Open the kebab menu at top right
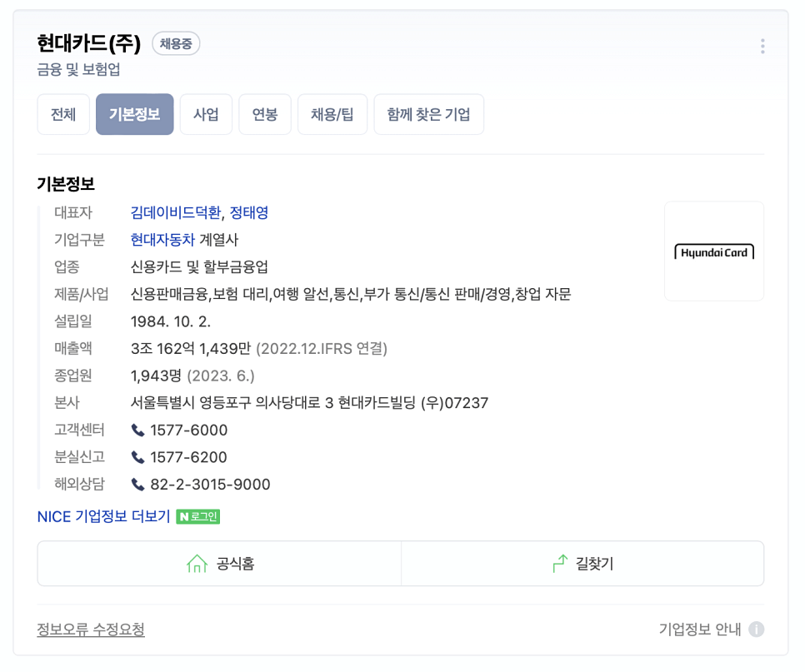Image resolution: width=805 pixels, height=672 pixels. 762,46
